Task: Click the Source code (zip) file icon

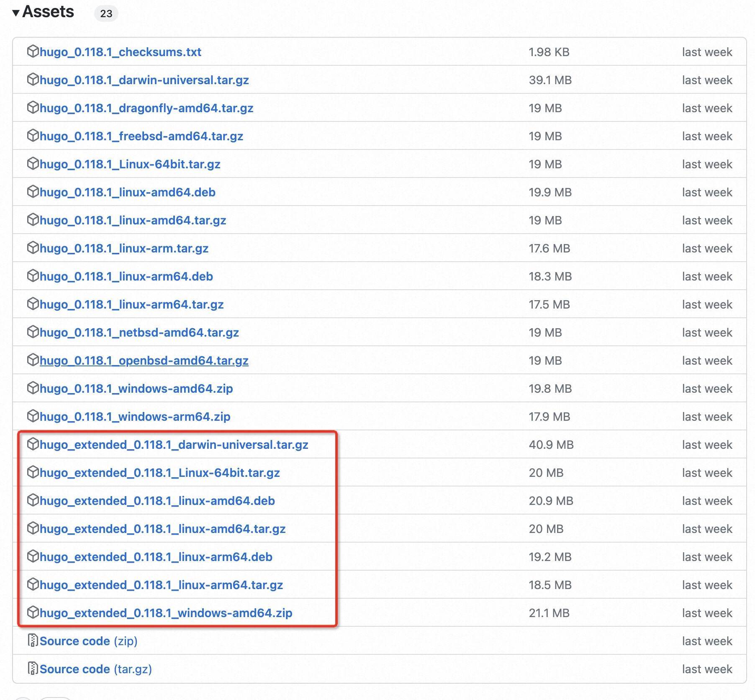Action: click(x=33, y=641)
